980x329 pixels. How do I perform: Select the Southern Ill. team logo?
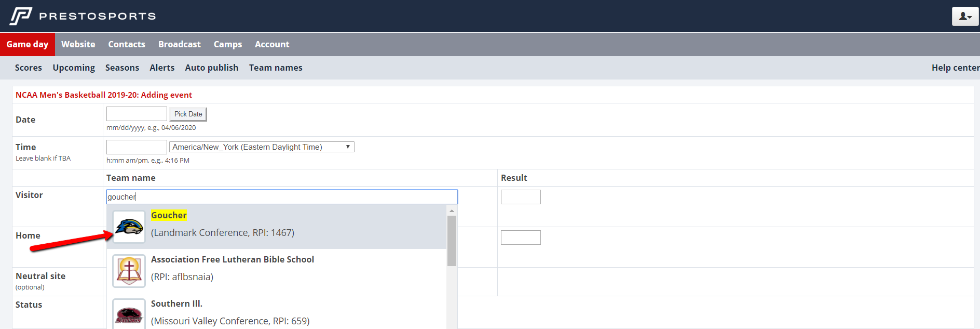pos(129,314)
